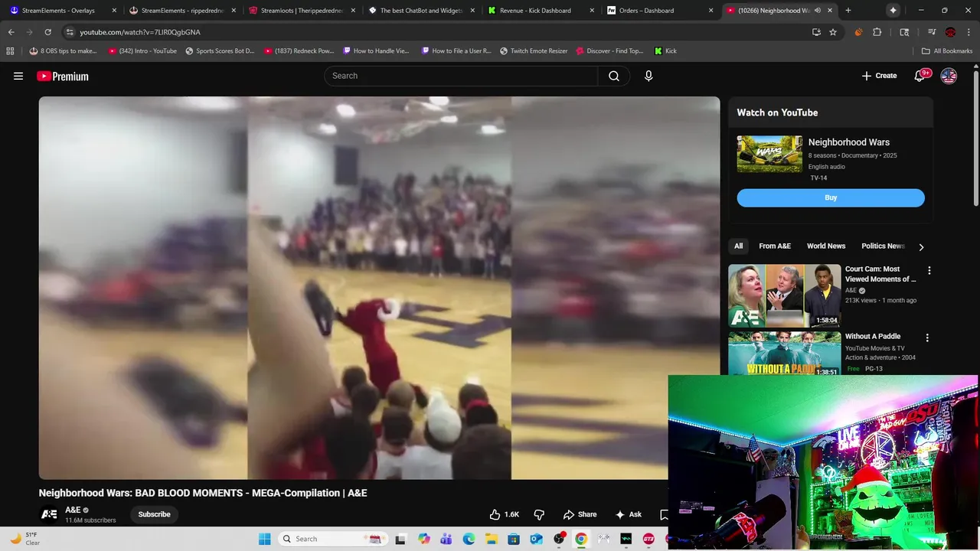The width and height of the screenshot is (980, 551).
Task: Open the Gemini sparkle button in title bar
Action: point(893,11)
